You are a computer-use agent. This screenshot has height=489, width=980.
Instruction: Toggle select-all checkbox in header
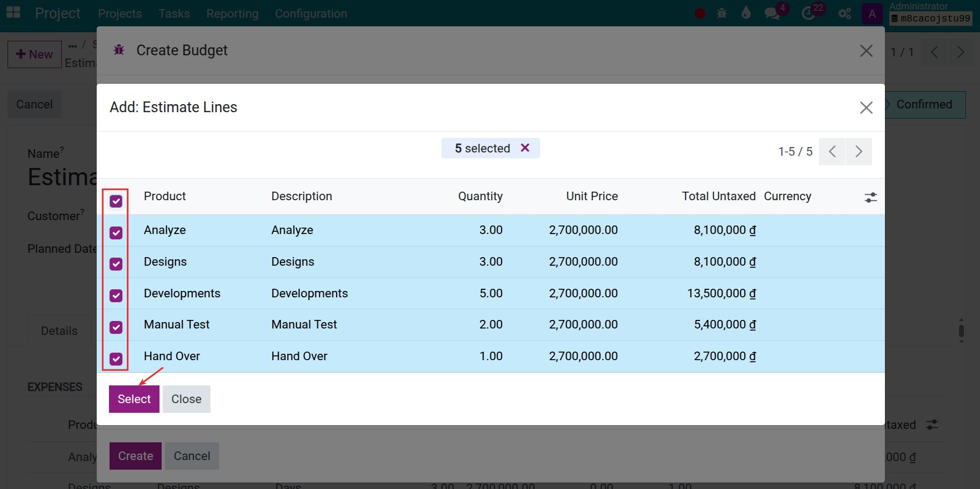point(116,201)
